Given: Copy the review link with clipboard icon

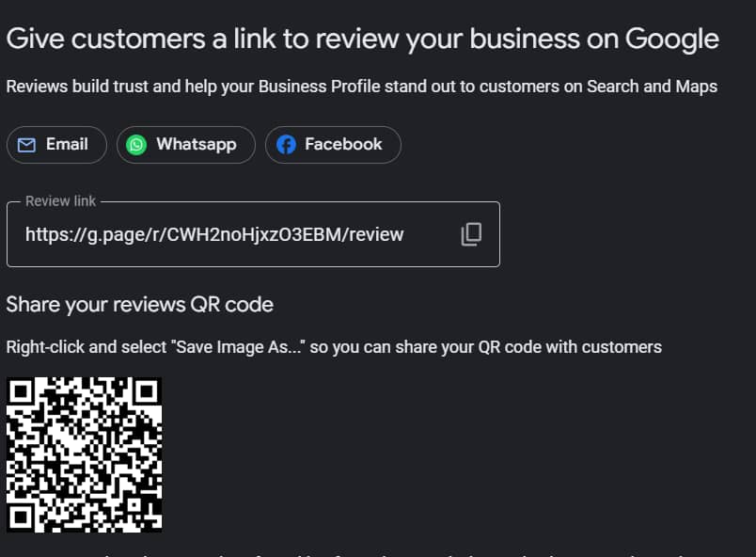Looking at the screenshot, I should (x=471, y=234).
